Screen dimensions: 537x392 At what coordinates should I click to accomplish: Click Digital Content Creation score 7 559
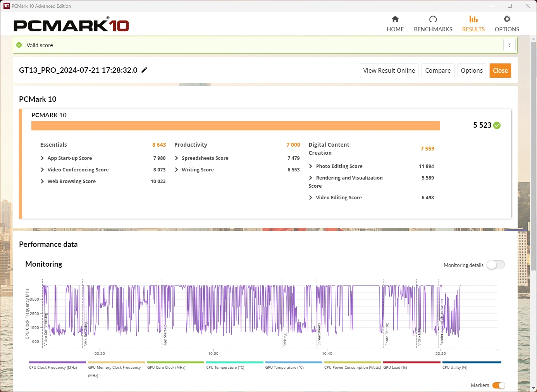tap(427, 149)
